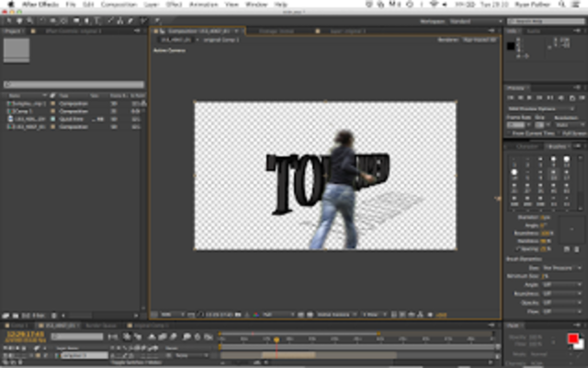Click the Live Update icon in timeline
The width and height of the screenshot is (588, 368).
coord(127,337)
